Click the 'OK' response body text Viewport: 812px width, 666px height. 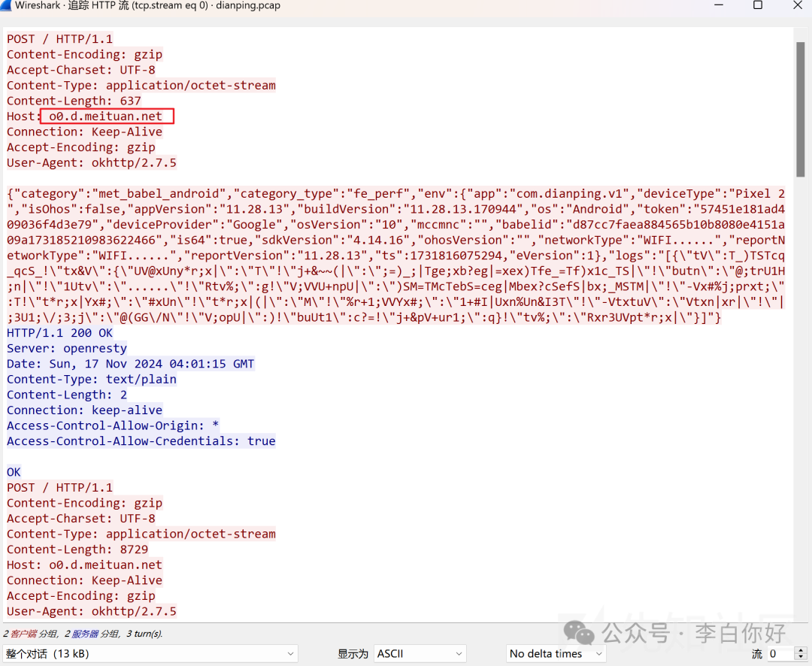14,472
